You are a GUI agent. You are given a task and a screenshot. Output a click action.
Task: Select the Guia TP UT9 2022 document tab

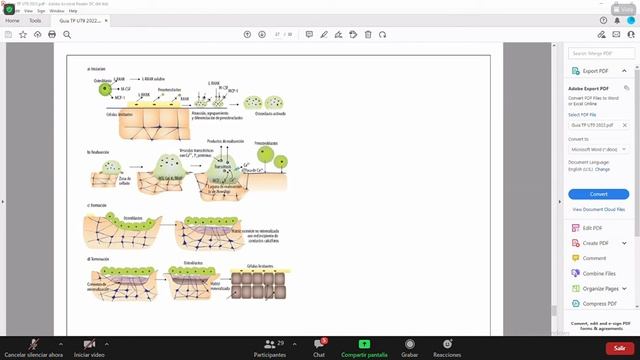pos(80,20)
